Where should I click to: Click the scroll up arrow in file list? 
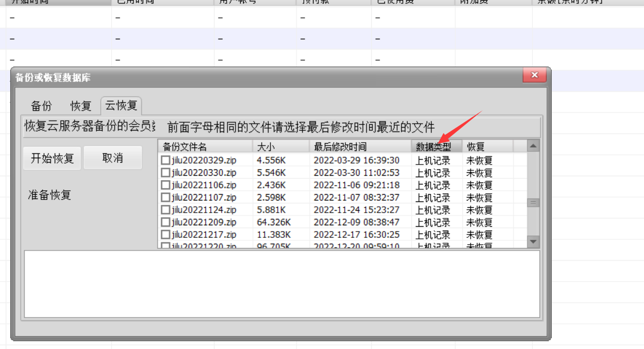coord(533,146)
